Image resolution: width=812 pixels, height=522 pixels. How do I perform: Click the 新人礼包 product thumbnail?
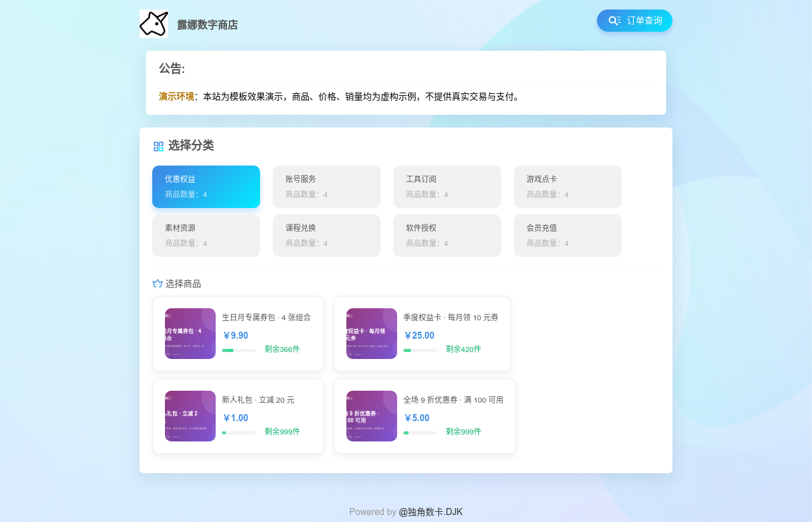(x=190, y=416)
